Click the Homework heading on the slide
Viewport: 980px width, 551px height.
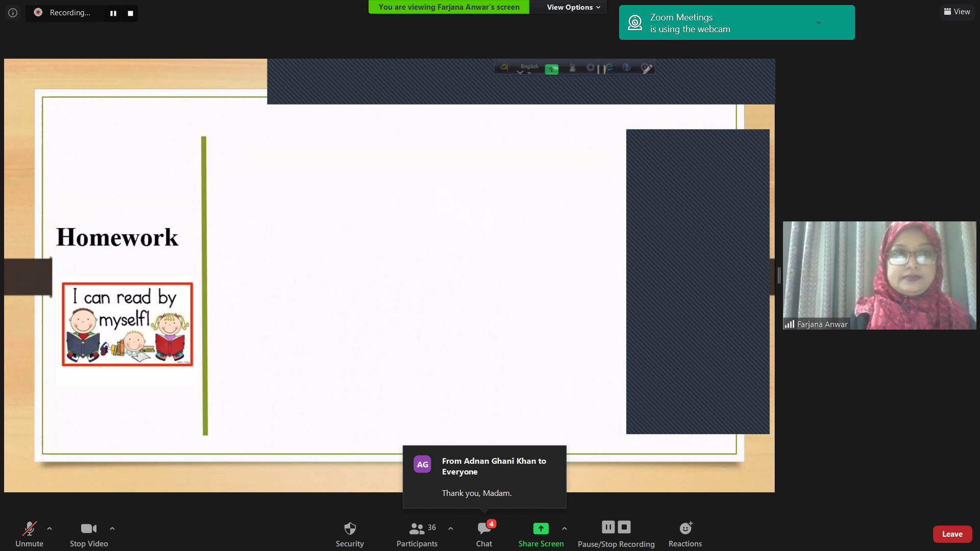(x=117, y=237)
